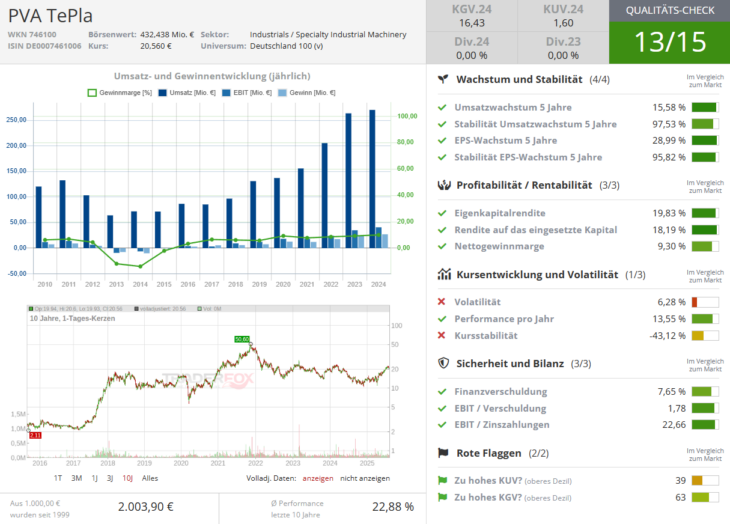Viewport: 730px width, 524px height.
Task: Toggle Umsatz [Mio. €] legend series
Action: pyautogui.click(x=187, y=93)
